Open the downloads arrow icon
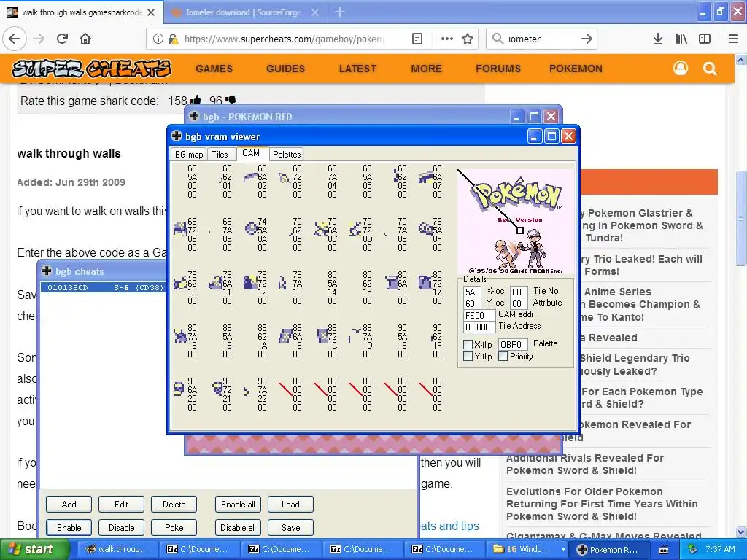 pyautogui.click(x=658, y=39)
